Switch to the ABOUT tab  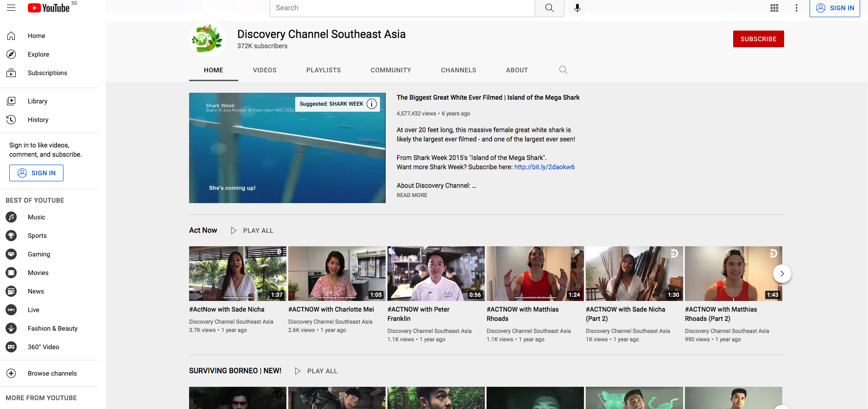pyautogui.click(x=517, y=70)
